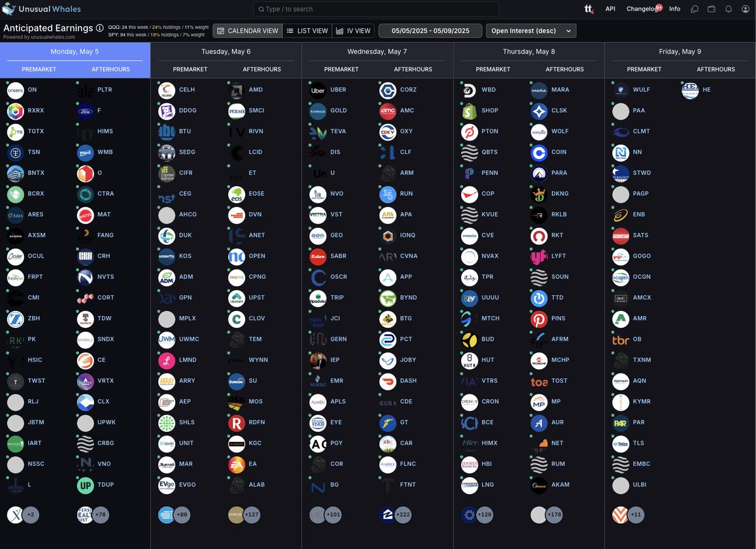Switch to List View
Image resolution: width=756 pixels, height=549 pixels.
(307, 31)
